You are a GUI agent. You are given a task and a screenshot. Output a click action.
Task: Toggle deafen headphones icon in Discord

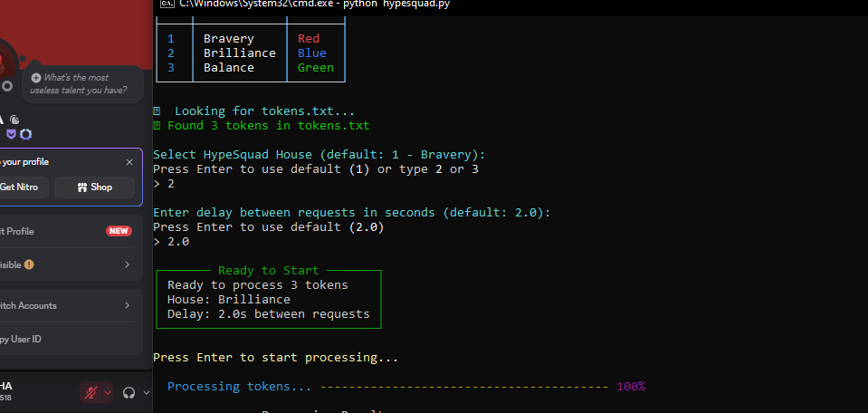[129, 392]
